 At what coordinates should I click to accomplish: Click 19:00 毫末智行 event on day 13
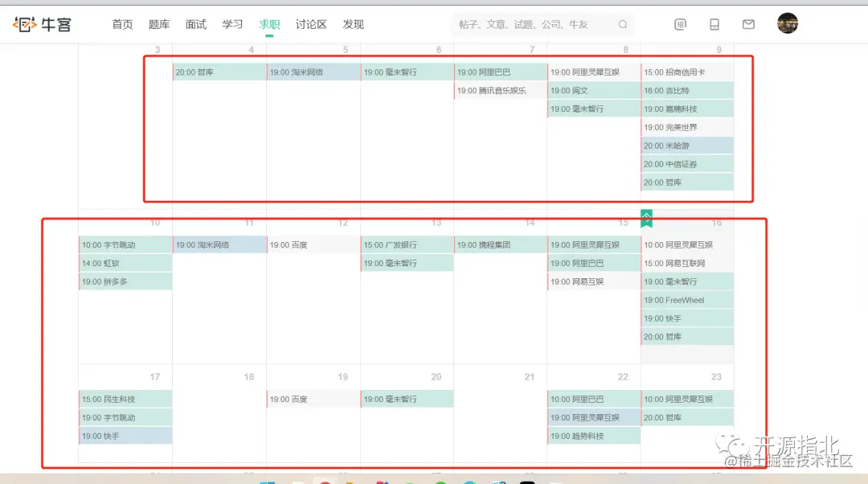click(x=407, y=263)
